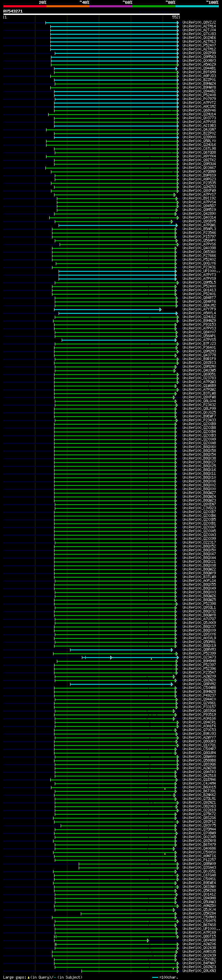Open hit UniRef100_P07979

(x=199, y=99)
